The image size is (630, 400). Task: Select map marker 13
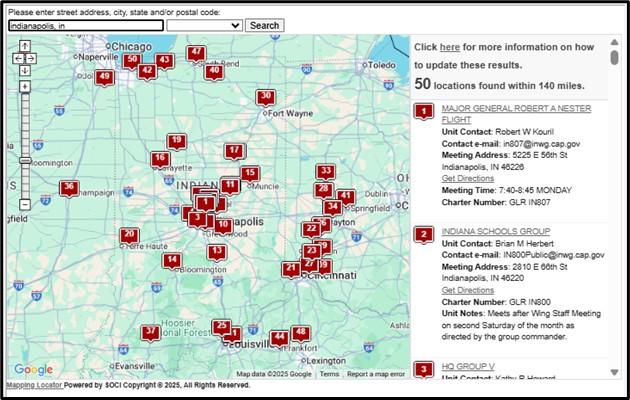pyautogui.click(x=217, y=252)
